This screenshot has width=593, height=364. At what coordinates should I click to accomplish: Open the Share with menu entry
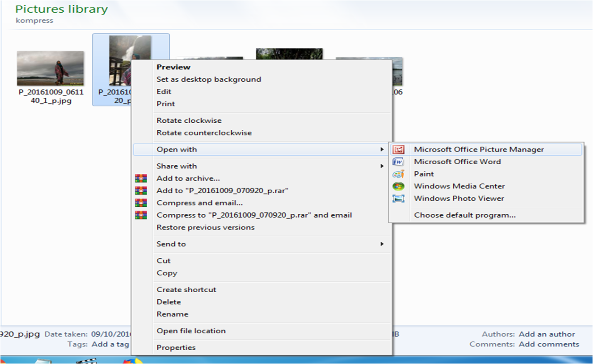pyautogui.click(x=261, y=166)
